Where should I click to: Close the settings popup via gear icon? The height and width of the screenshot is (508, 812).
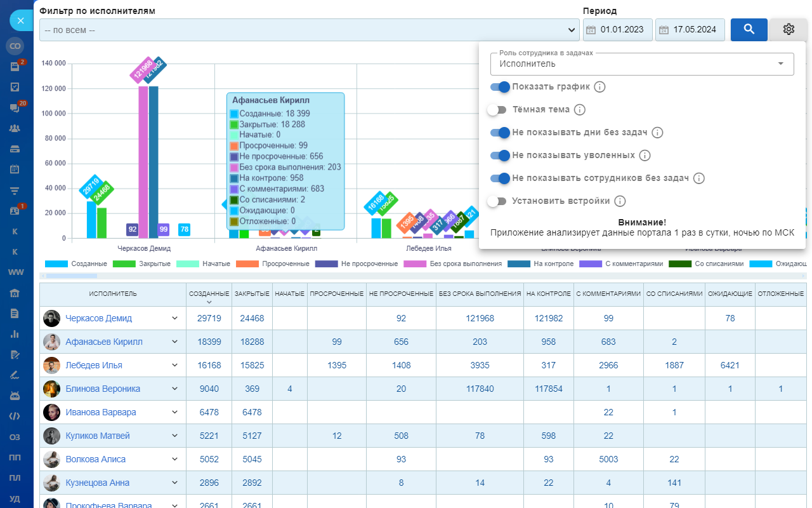[788, 29]
